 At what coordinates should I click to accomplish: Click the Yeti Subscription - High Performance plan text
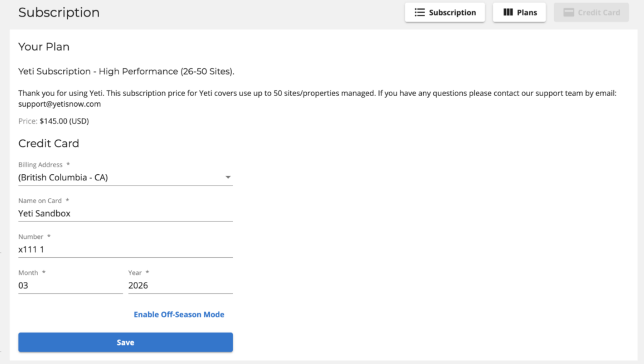pyautogui.click(x=126, y=72)
